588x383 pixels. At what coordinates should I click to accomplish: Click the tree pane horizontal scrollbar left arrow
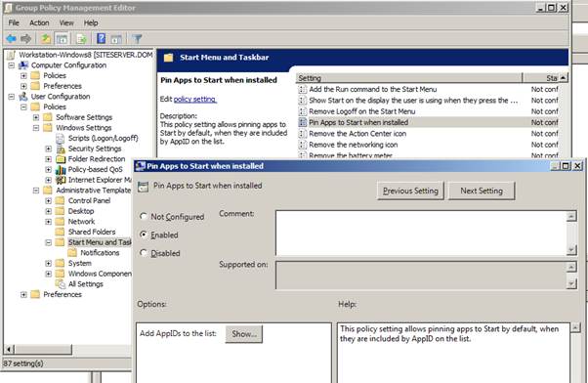[9, 350]
